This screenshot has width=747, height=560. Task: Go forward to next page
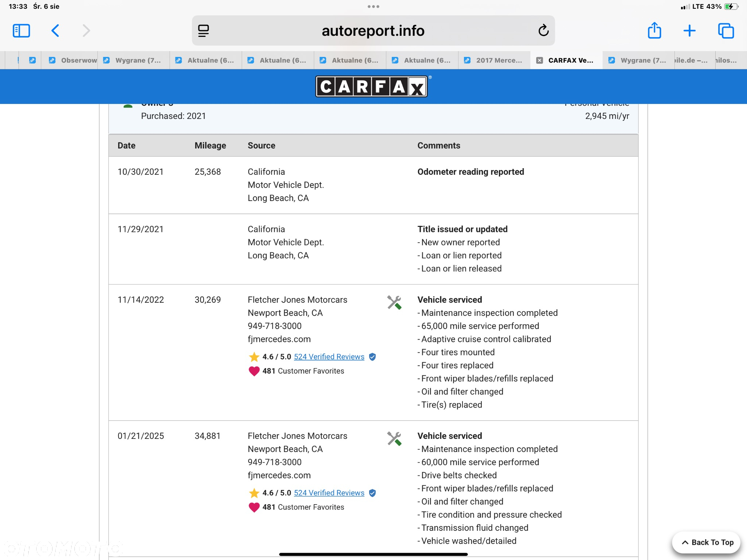coord(86,31)
